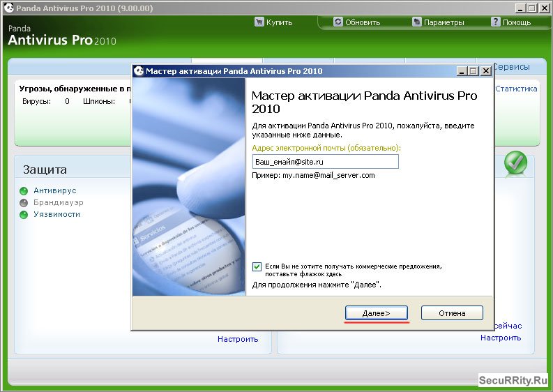Select the Антивирус protection link
The image size is (553, 392).
[x=54, y=190]
